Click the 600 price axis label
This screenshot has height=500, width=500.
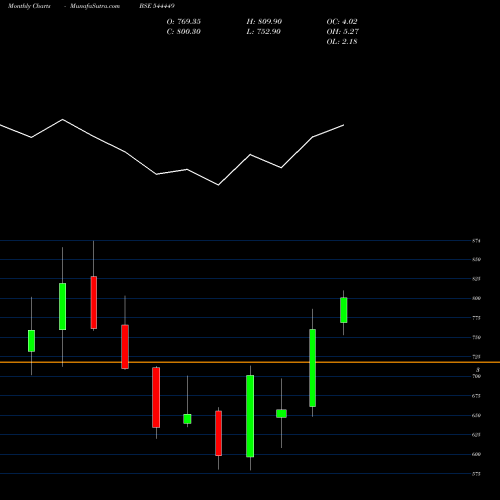click(476, 454)
